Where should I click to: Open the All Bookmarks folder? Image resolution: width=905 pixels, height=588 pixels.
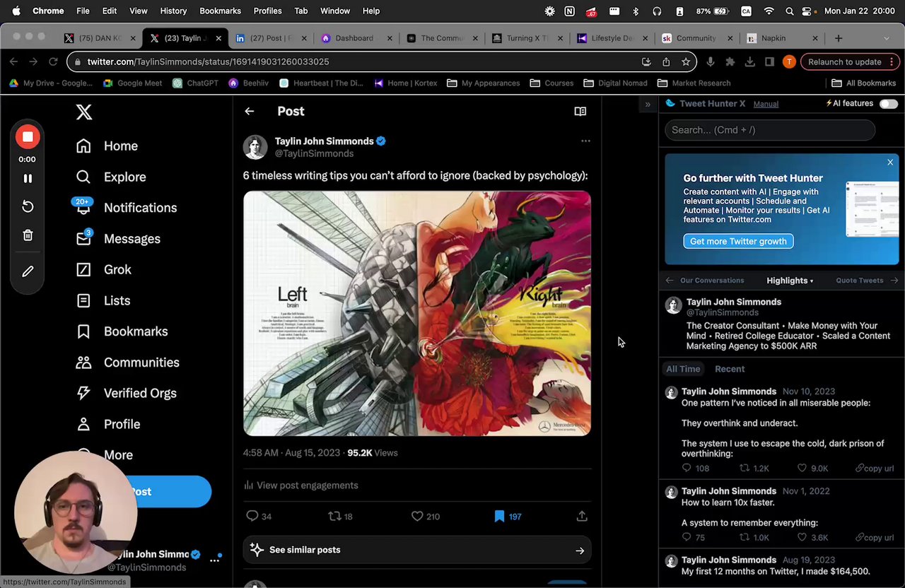coord(863,83)
